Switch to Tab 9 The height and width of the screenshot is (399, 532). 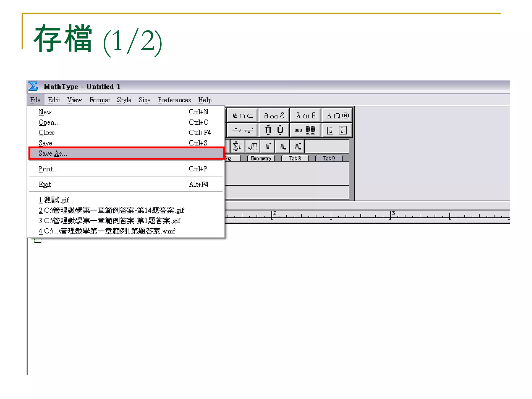(x=329, y=158)
